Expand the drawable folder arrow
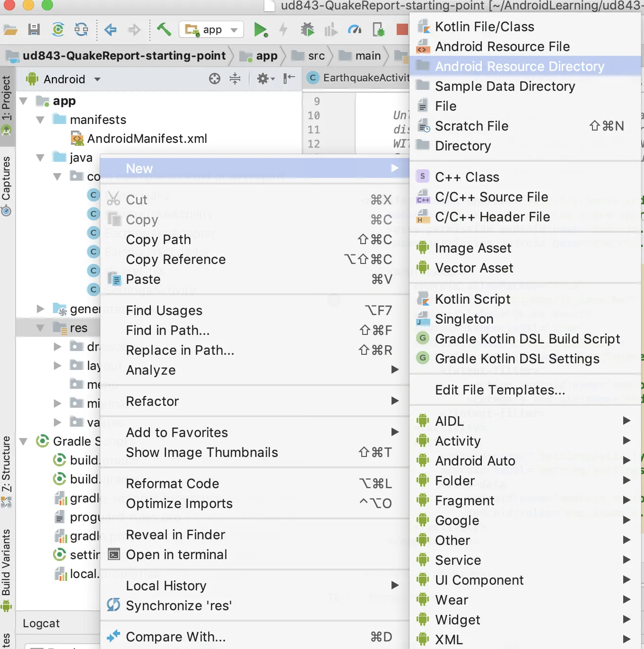644x649 pixels. pyautogui.click(x=58, y=347)
